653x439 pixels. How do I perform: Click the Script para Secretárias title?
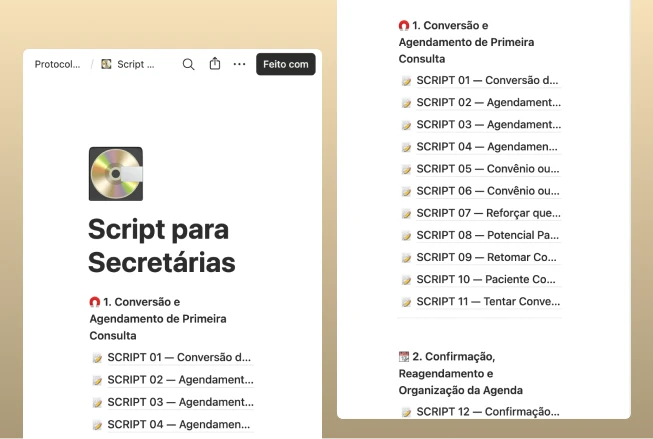162,246
